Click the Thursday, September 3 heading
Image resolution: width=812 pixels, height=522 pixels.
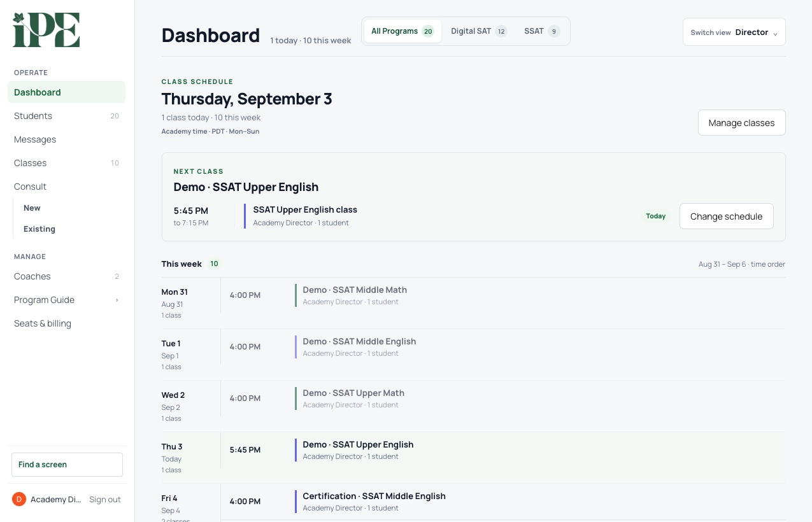(246, 99)
